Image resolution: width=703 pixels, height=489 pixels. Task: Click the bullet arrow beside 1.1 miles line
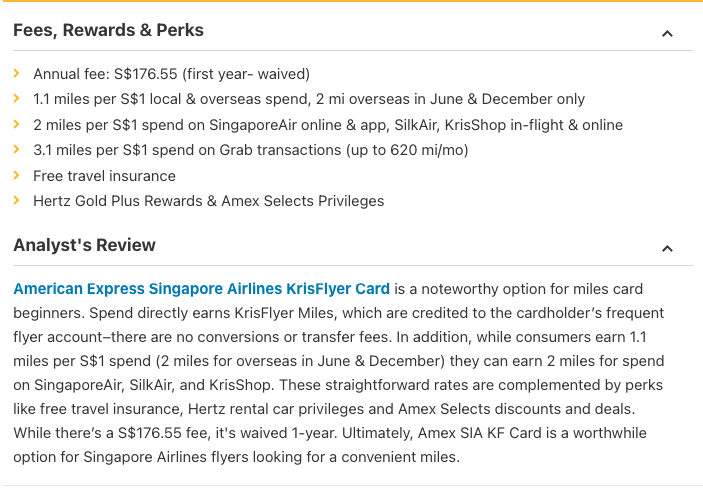pos(17,98)
